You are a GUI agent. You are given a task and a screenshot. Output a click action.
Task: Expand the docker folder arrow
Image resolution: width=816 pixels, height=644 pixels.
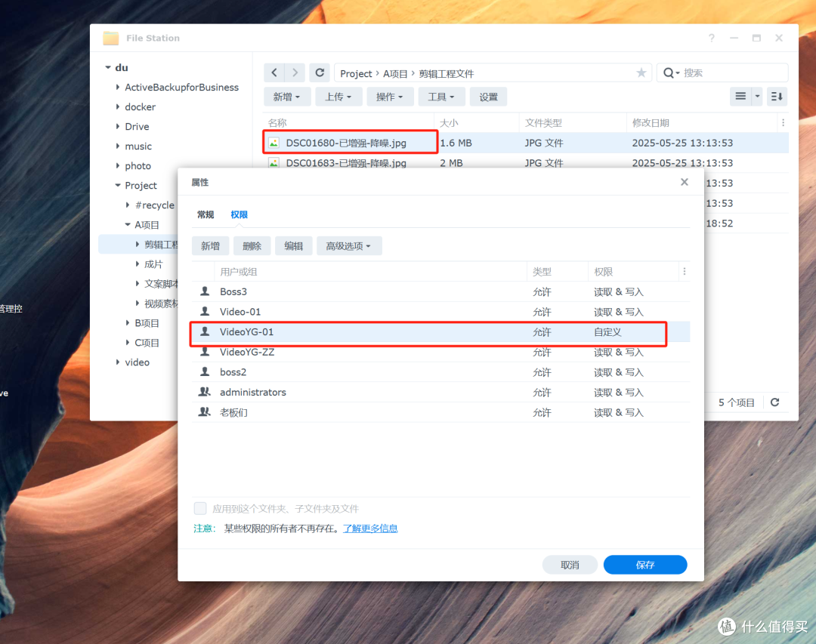coord(118,106)
